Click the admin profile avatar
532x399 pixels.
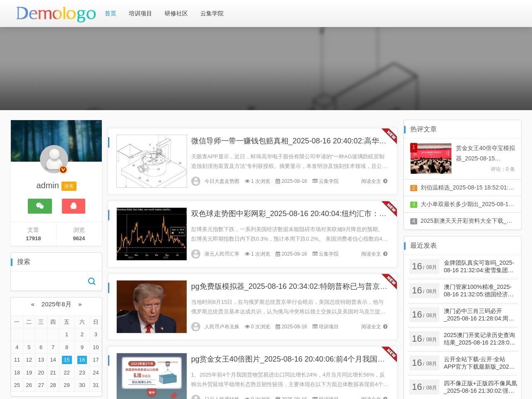tap(54, 159)
